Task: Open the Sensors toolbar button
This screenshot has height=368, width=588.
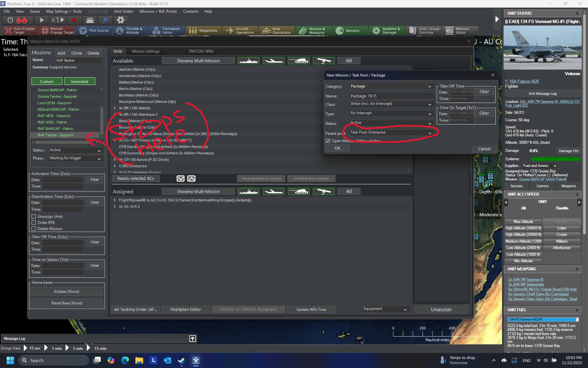Action: (350, 30)
